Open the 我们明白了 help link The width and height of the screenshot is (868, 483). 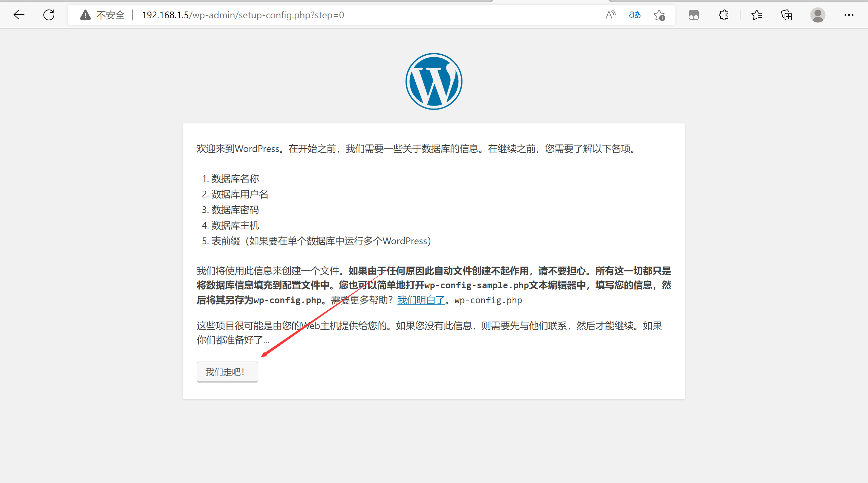[421, 300]
